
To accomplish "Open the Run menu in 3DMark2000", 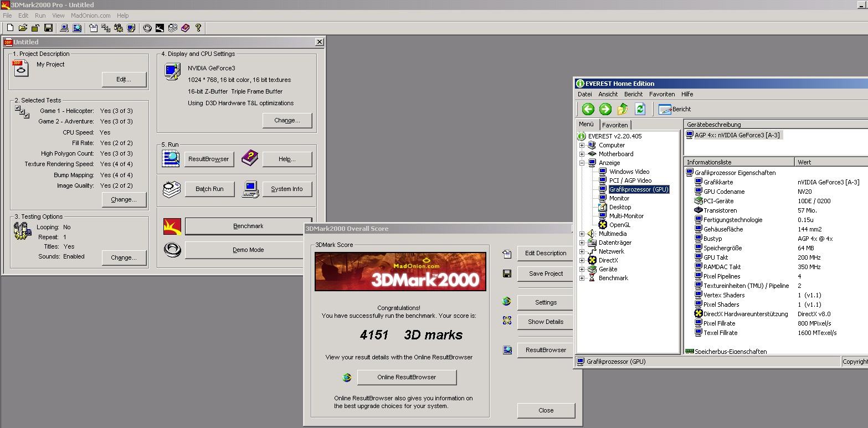I will (x=40, y=16).
